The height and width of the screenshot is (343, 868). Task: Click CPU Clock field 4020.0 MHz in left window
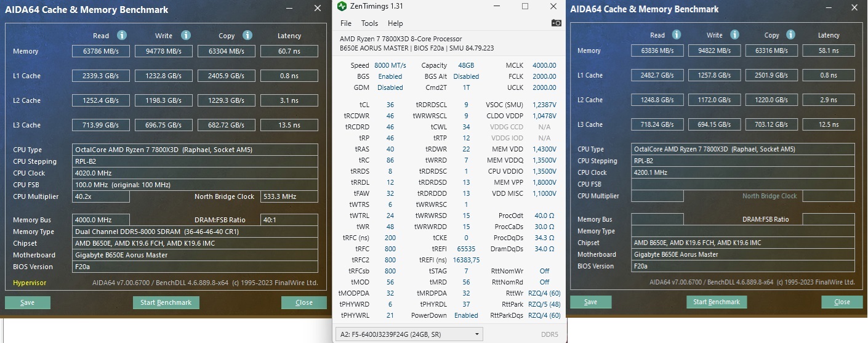pos(195,173)
